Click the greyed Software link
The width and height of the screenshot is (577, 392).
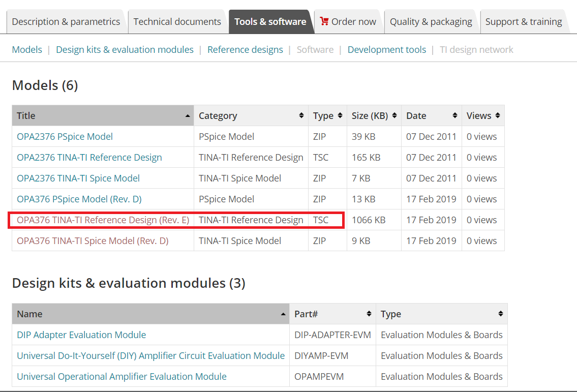coord(315,50)
